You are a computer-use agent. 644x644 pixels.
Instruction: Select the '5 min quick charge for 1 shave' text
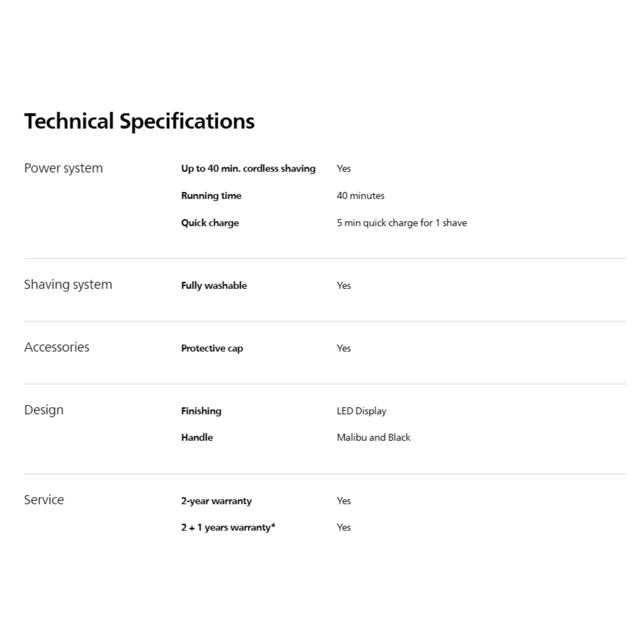coord(402,223)
